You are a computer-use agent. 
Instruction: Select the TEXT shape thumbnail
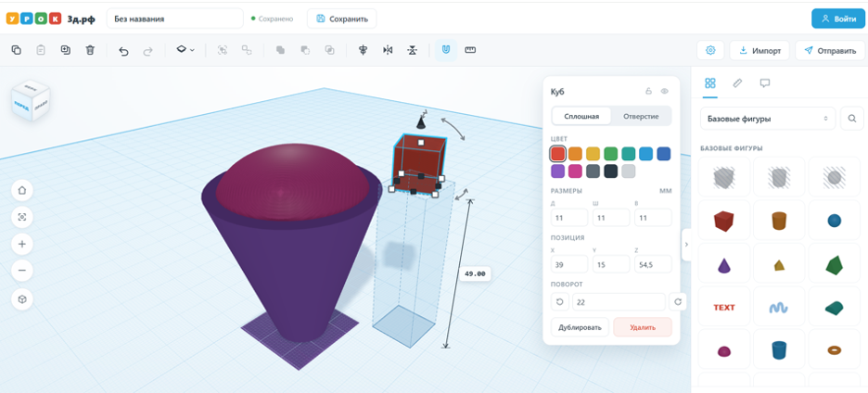click(724, 307)
